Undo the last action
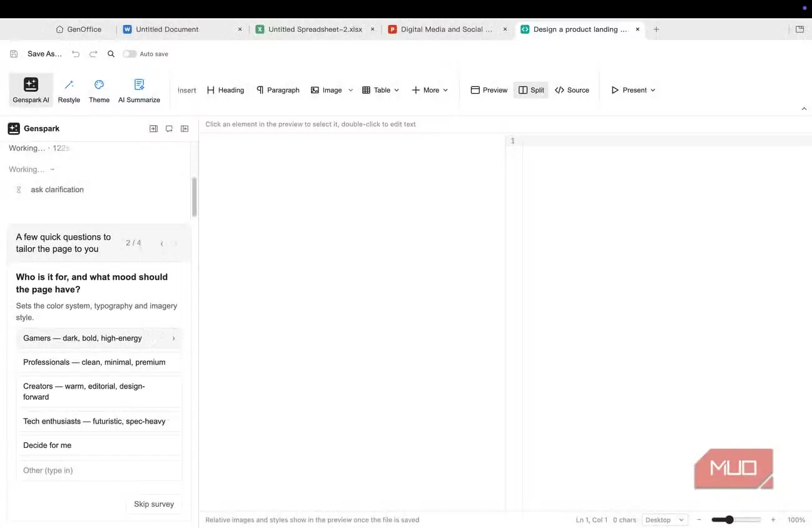This screenshot has width=812, height=528. pos(76,54)
